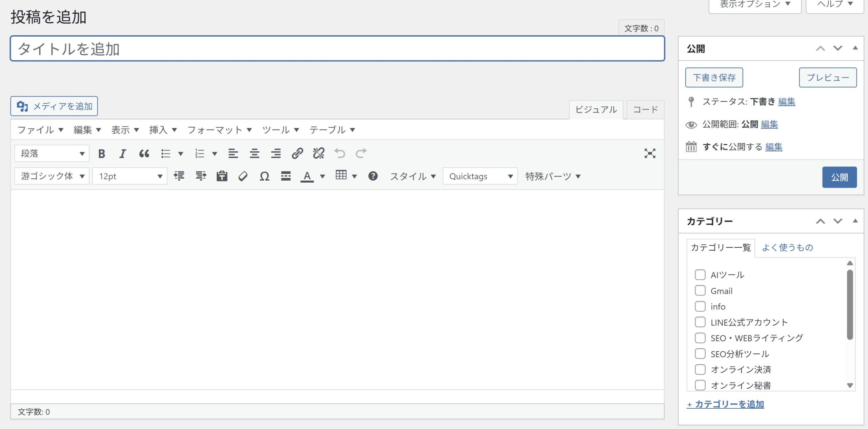Click the 下書き保存 button
Image resolution: width=868 pixels, height=429 pixels.
point(714,78)
